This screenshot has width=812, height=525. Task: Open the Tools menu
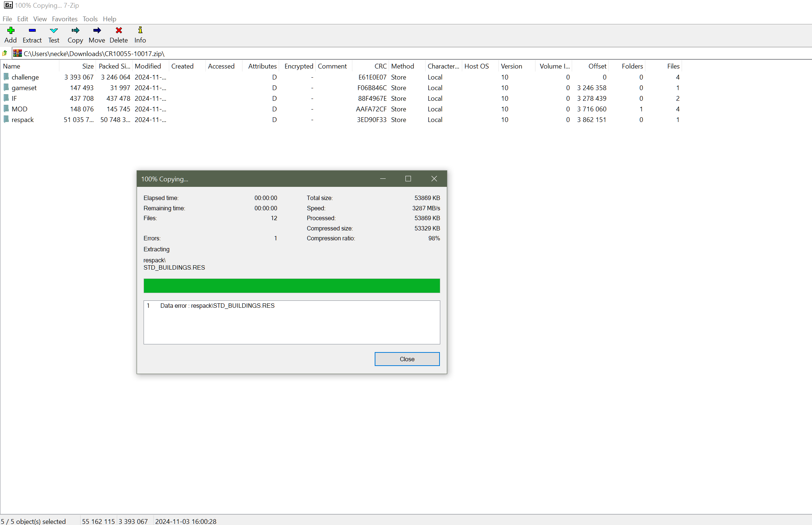point(90,19)
